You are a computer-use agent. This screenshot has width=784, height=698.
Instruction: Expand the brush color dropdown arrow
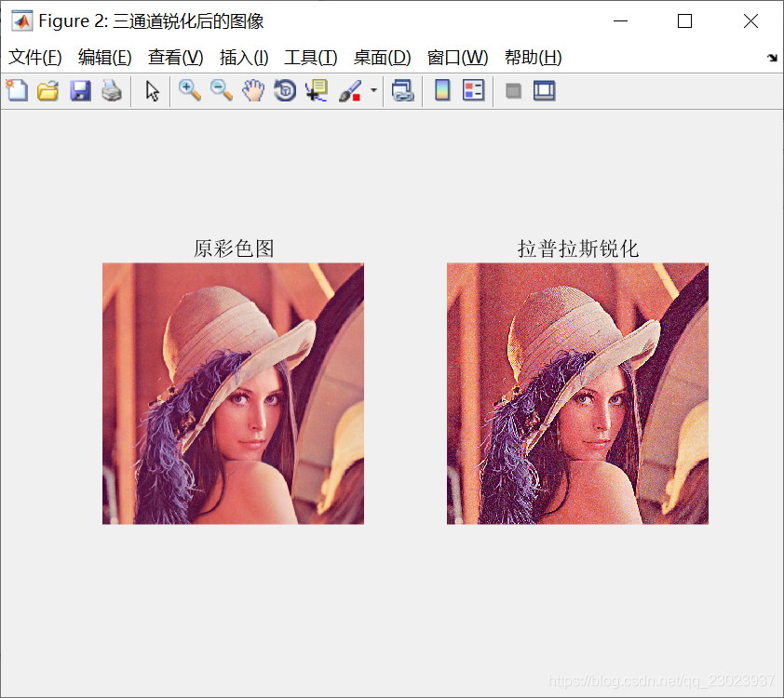(373, 90)
